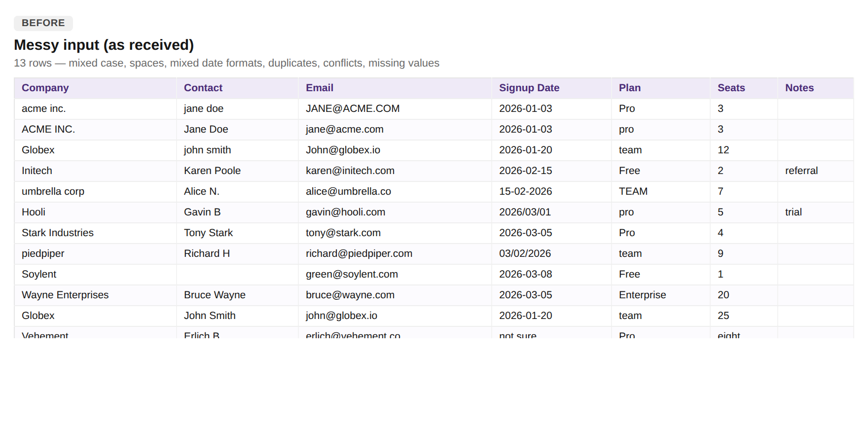This screenshot has width=868, height=424.
Task: Select the JANE@ACME.COM email cell
Action: (x=395, y=109)
